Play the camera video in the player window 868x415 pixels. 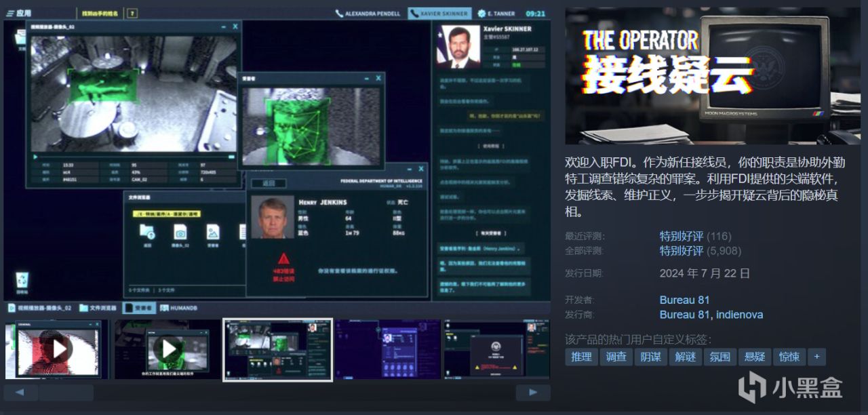tap(35, 157)
